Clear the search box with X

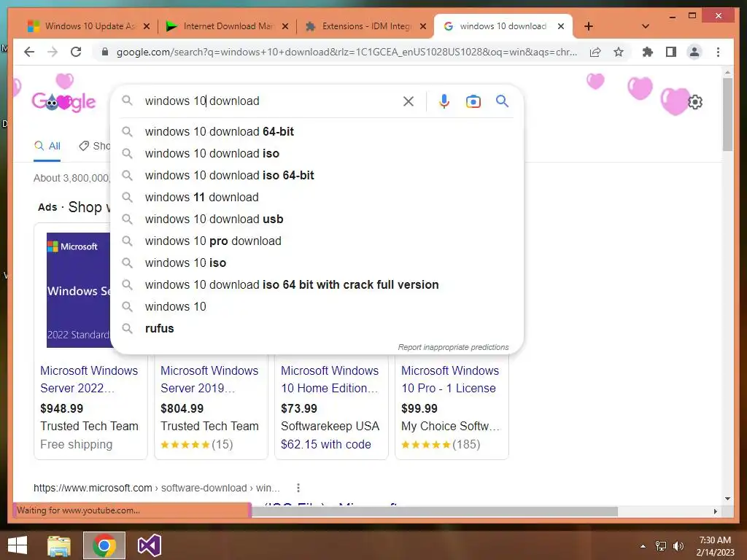(x=409, y=101)
